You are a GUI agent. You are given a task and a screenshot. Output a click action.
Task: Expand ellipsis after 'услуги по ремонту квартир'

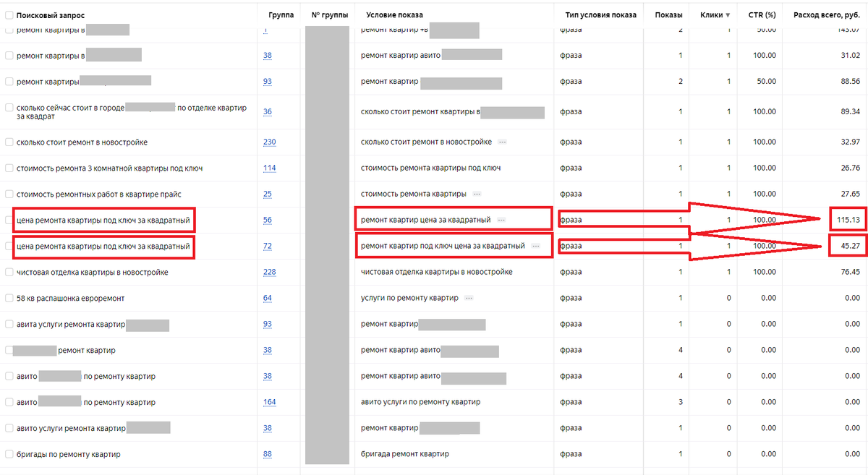(x=469, y=299)
